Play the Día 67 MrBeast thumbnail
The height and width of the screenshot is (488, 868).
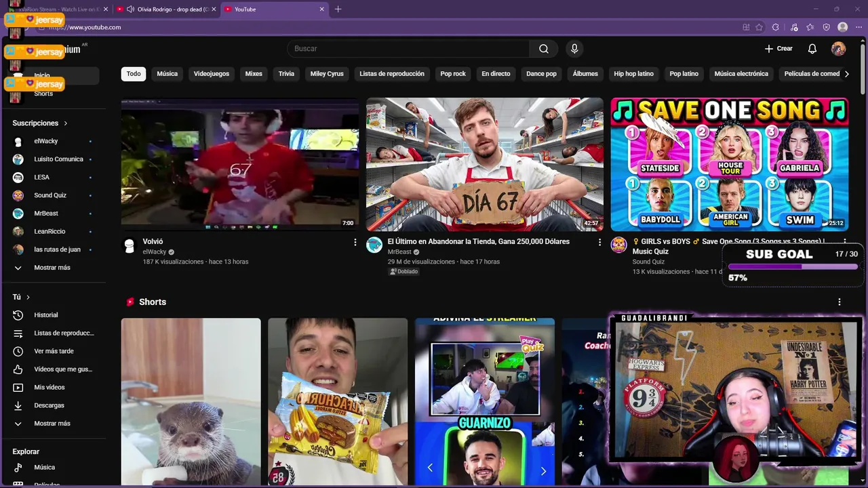click(x=485, y=164)
